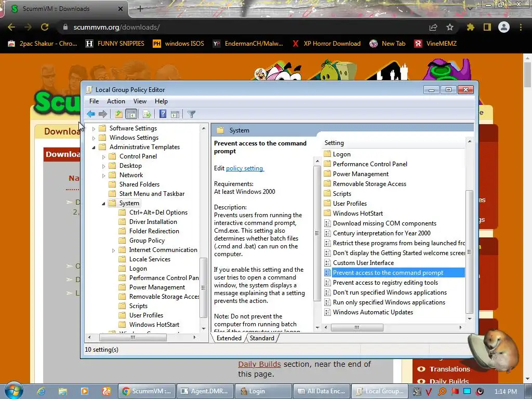Open the VineMEMZ bookmark
The image size is (532, 399).
pyautogui.click(x=436, y=44)
